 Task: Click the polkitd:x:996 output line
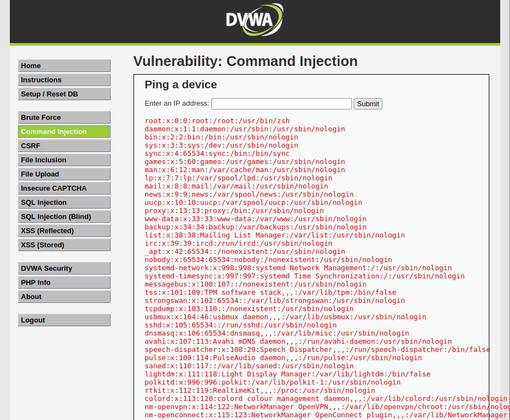[x=272, y=382]
